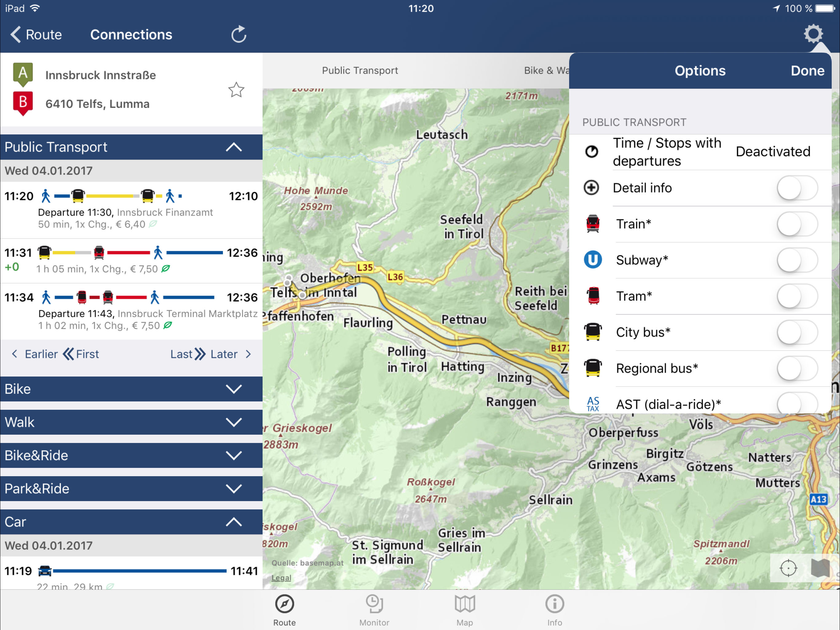Tap the green eco leaf on 11:31 trip

pyautogui.click(x=165, y=269)
